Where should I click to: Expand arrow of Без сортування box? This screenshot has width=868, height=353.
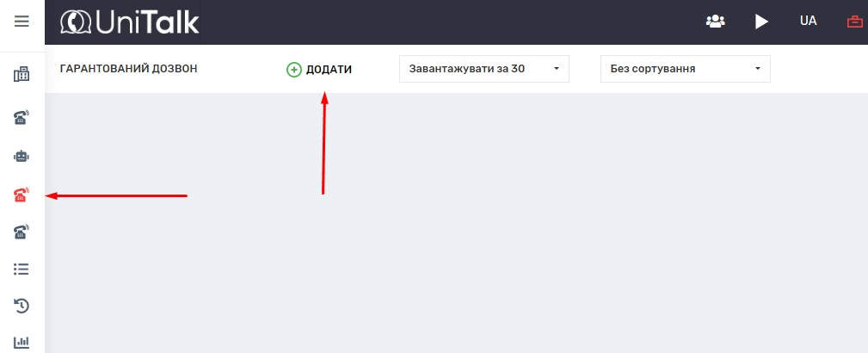[757, 69]
